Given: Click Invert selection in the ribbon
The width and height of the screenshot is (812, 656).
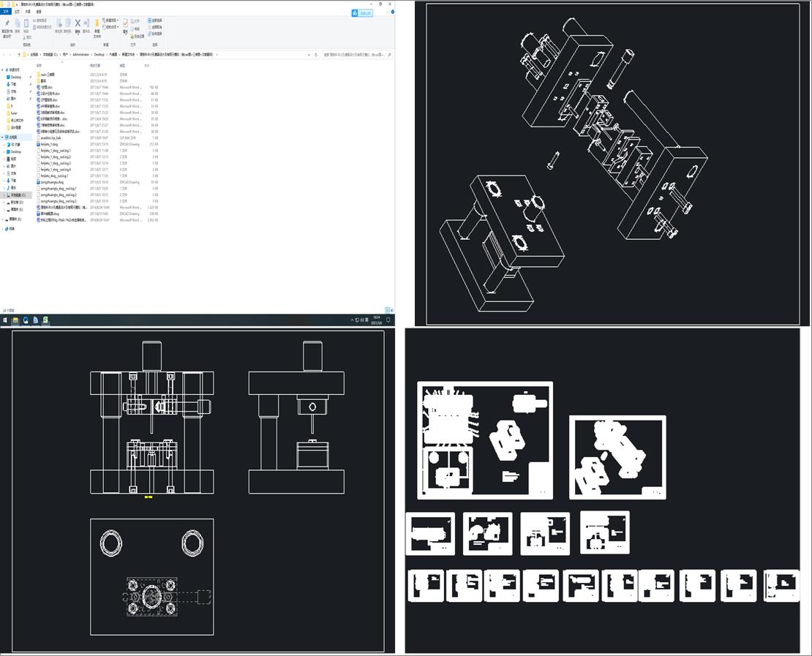Looking at the screenshot, I should (155, 34).
